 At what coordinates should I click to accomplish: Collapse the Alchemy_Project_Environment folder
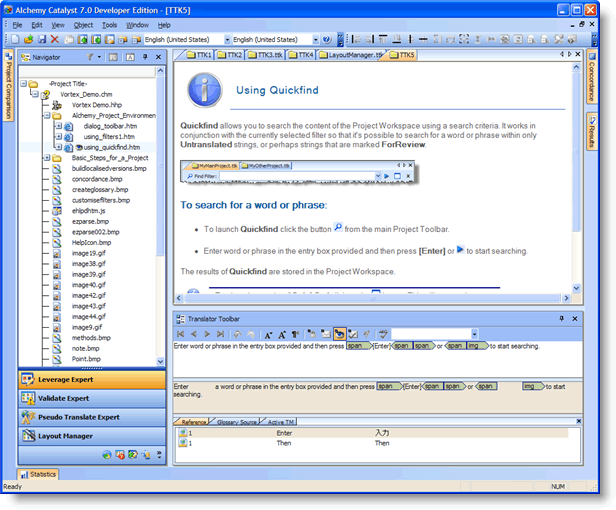coord(47,116)
